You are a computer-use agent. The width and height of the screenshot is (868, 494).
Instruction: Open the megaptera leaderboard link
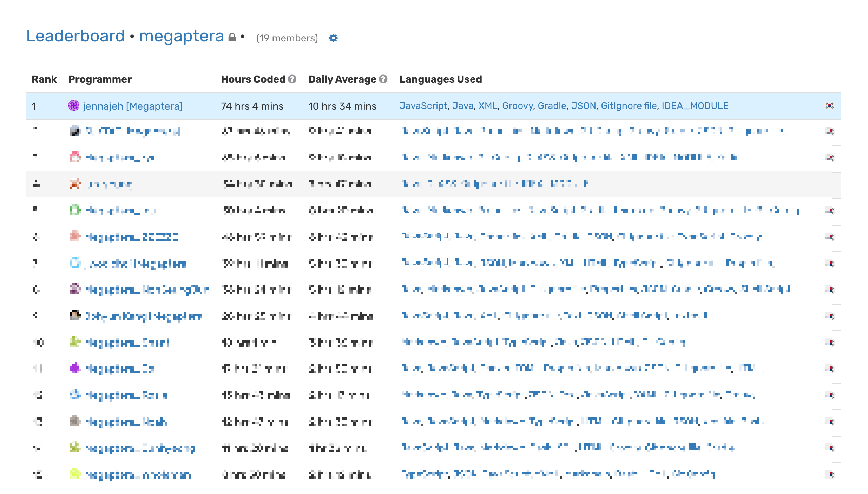[x=181, y=36]
